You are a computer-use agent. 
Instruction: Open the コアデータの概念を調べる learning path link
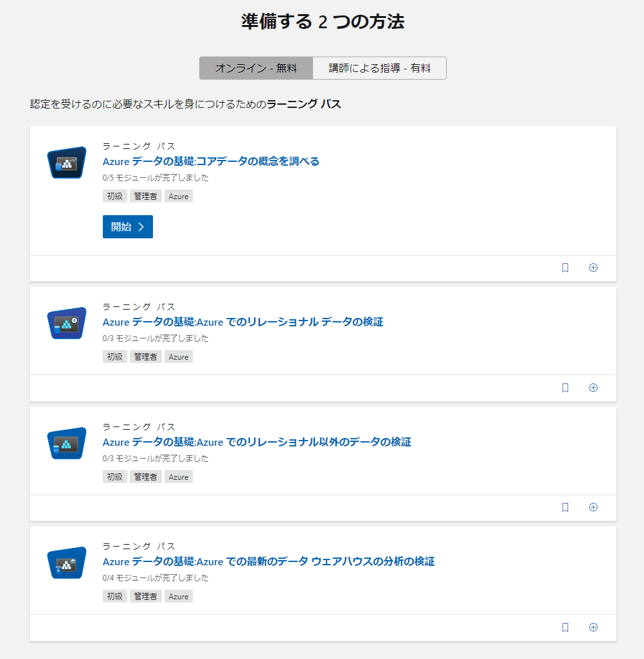(211, 161)
